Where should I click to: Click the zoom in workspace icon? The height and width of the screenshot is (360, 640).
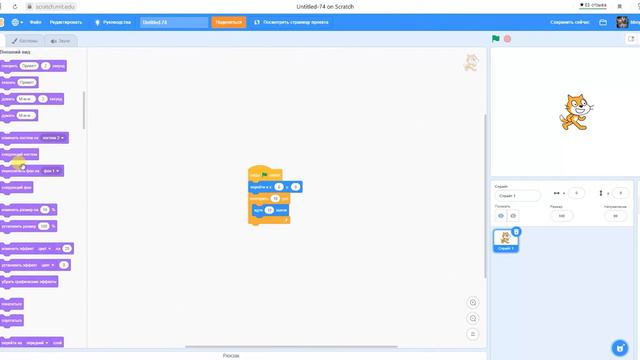coord(473,302)
